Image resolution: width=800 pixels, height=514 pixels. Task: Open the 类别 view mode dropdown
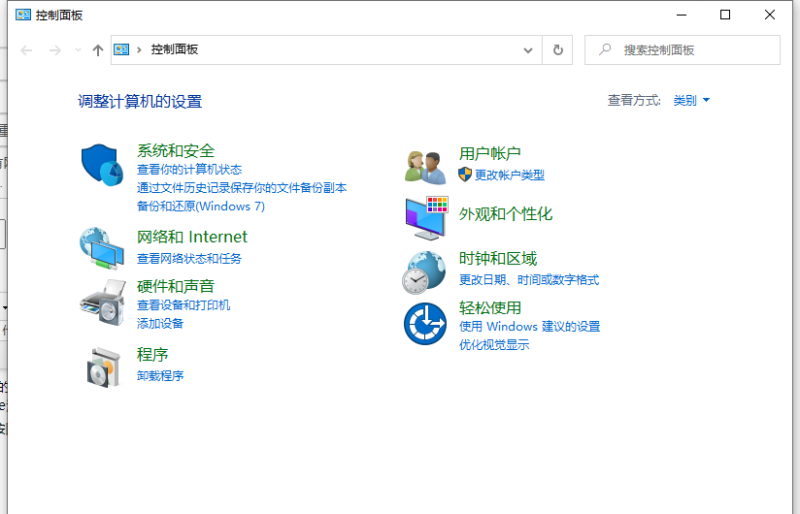(691, 101)
